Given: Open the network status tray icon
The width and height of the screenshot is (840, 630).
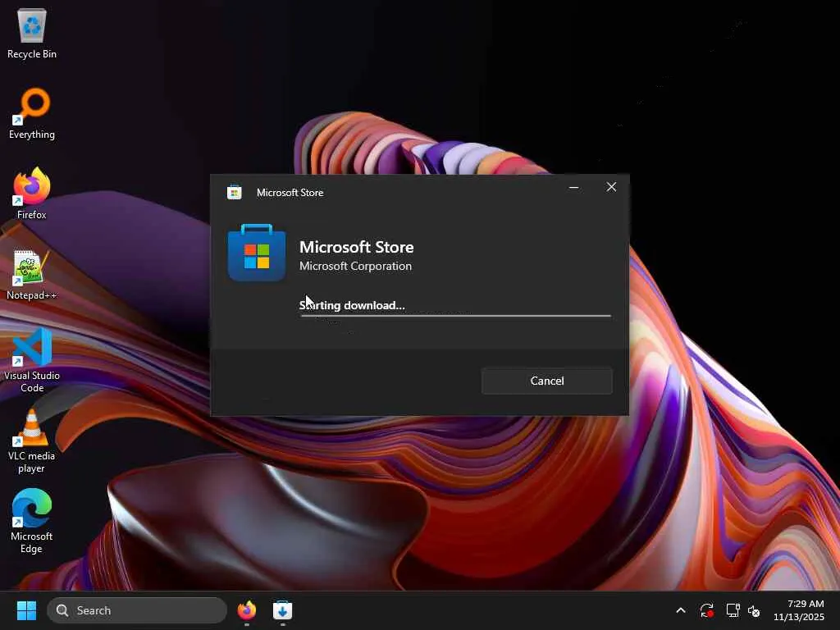Looking at the screenshot, I should point(733,610).
